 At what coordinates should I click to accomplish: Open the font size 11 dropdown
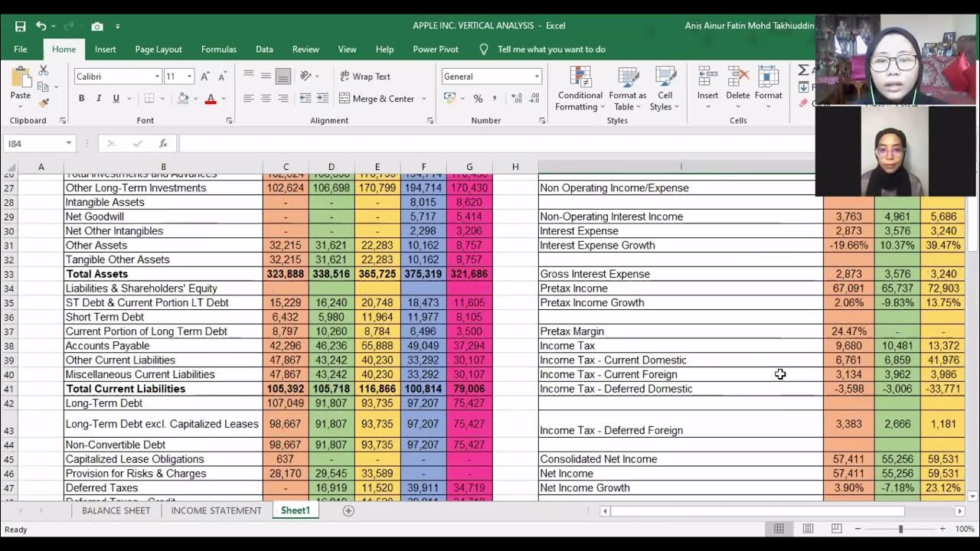pyautogui.click(x=189, y=77)
